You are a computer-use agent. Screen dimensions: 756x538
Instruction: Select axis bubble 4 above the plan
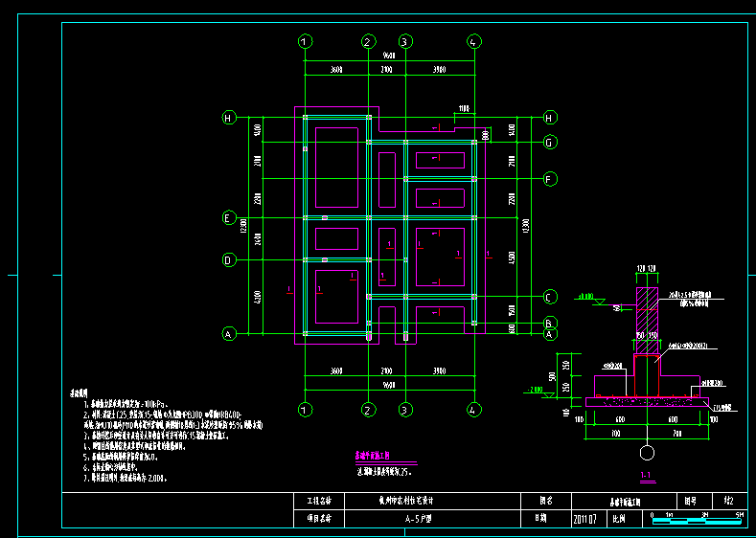[x=474, y=42]
